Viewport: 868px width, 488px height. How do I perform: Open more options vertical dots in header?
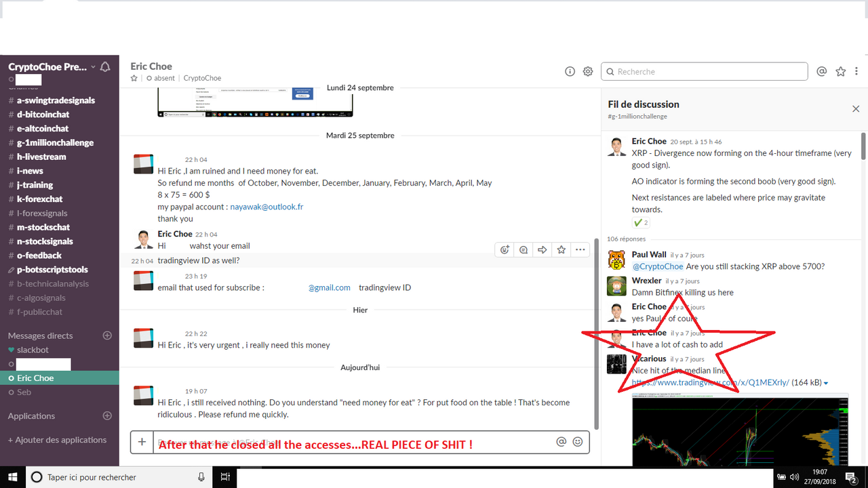857,71
